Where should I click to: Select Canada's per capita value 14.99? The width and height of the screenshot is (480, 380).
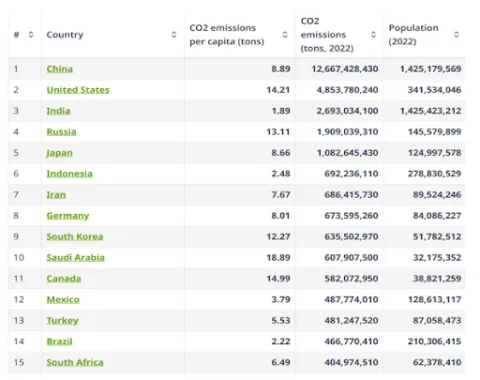pyautogui.click(x=278, y=278)
